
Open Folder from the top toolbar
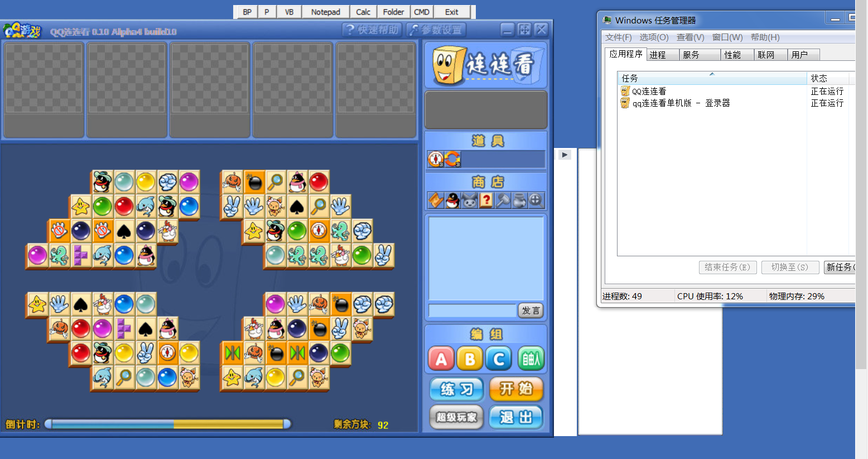click(x=393, y=12)
